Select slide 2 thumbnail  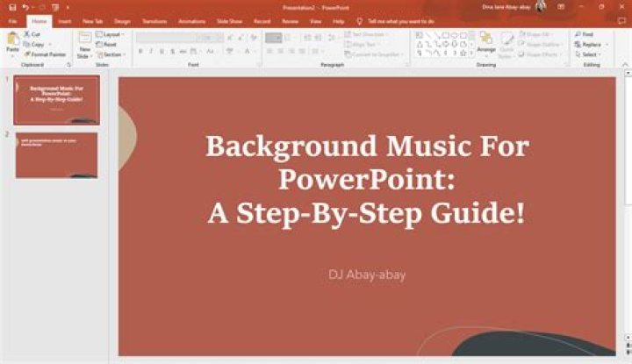56,155
